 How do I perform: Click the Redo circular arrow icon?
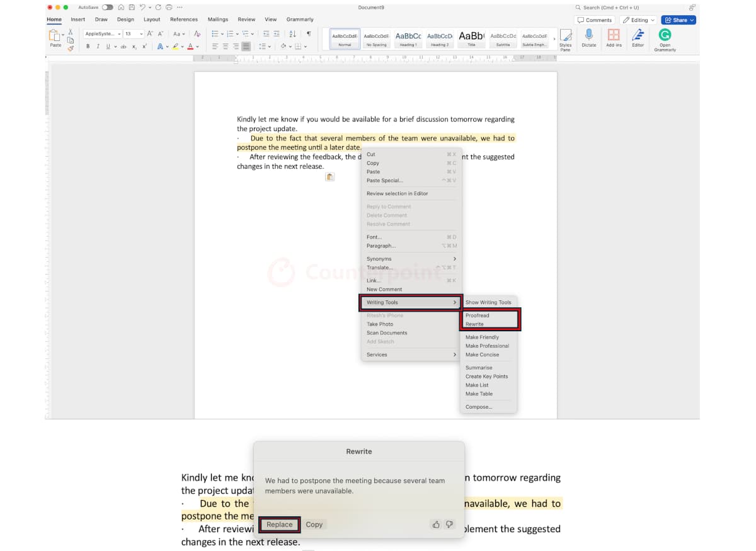(x=158, y=8)
